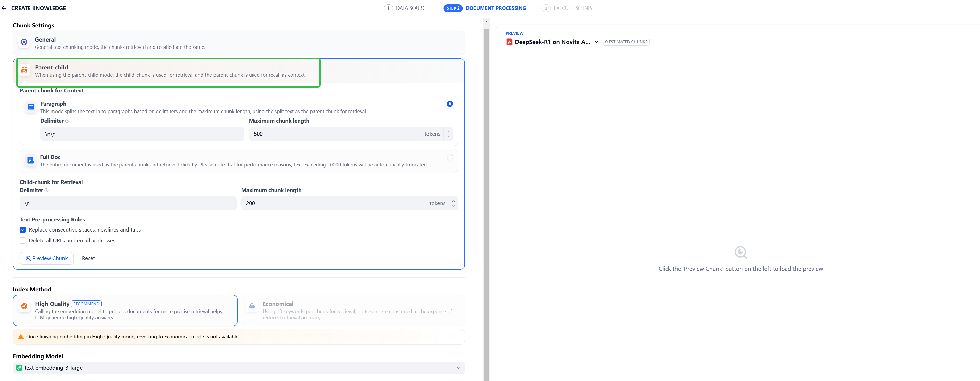Click the Parent-child mode icon

click(24, 70)
